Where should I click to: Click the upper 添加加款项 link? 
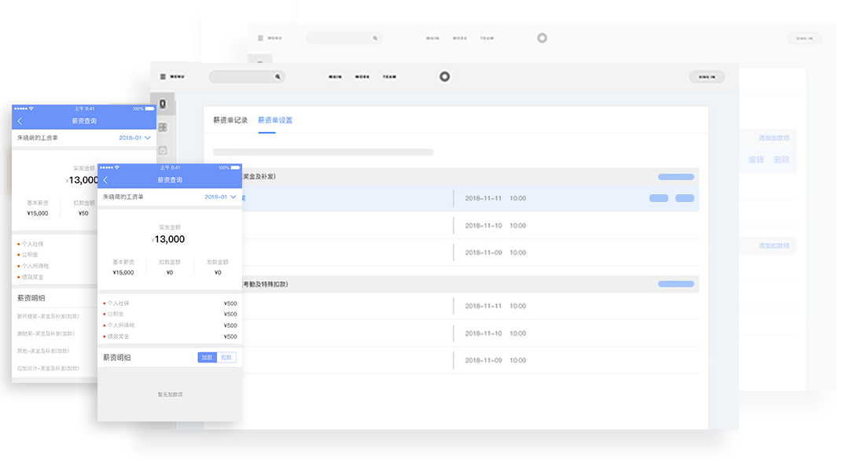(x=774, y=138)
